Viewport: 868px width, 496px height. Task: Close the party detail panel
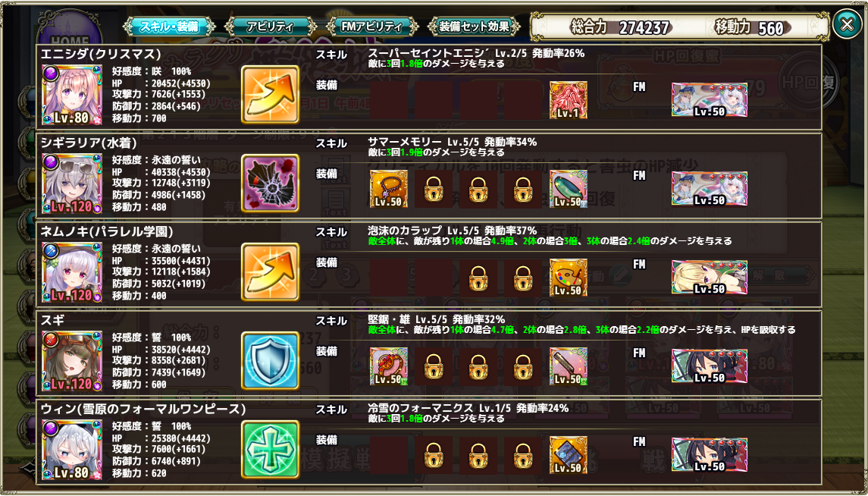(x=847, y=25)
